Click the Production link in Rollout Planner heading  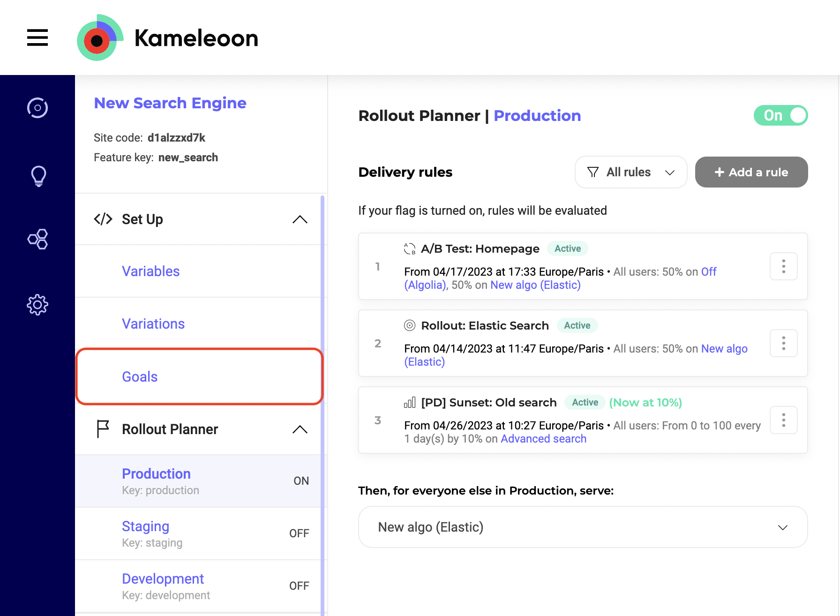[x=537, y=115]
